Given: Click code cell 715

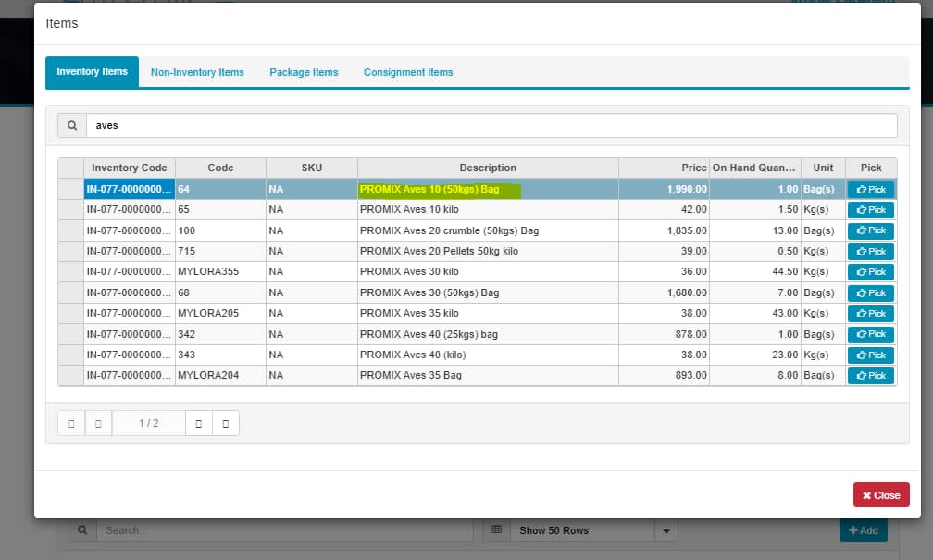Looking at the screenshot, I should click(220, 251).
